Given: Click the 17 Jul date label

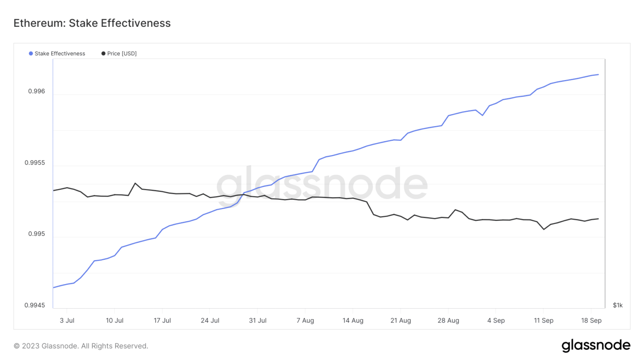Looking at the screenshot, I should 162,321.
